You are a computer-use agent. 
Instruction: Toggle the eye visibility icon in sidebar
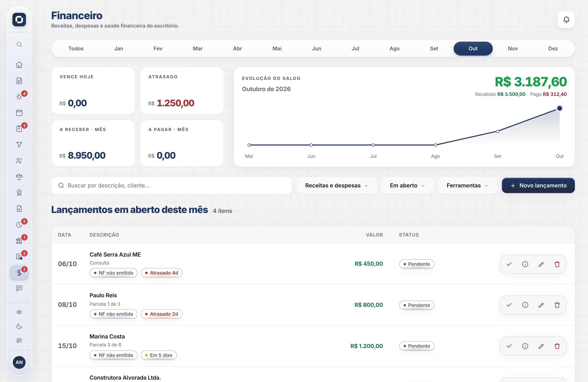tap(19, 312)
